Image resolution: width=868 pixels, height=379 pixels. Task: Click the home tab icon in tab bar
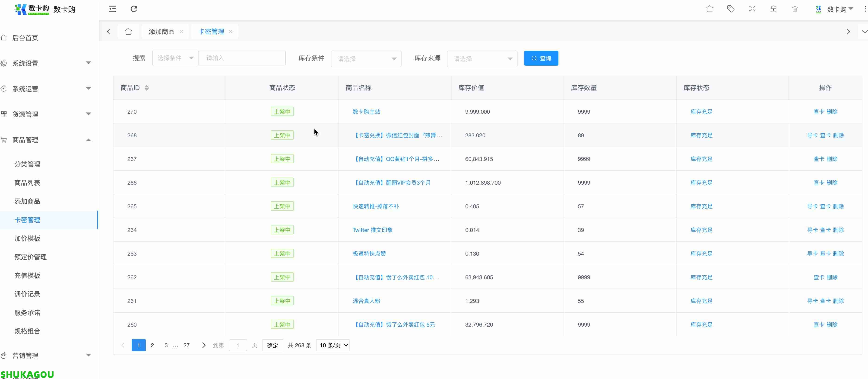pyautogui.click(x=128, y=32)
